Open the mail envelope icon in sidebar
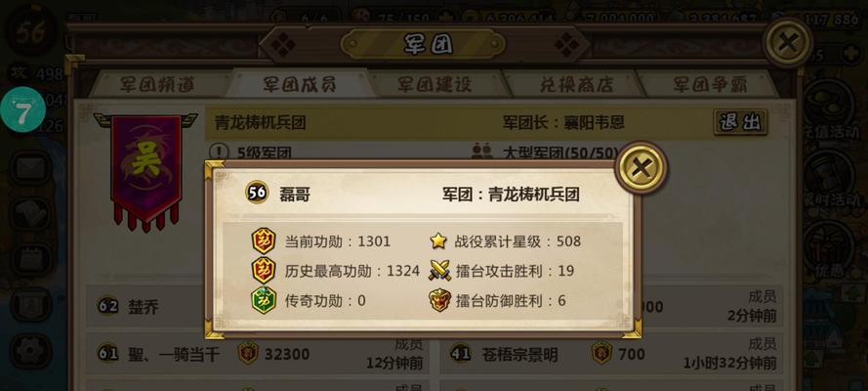 30,169
